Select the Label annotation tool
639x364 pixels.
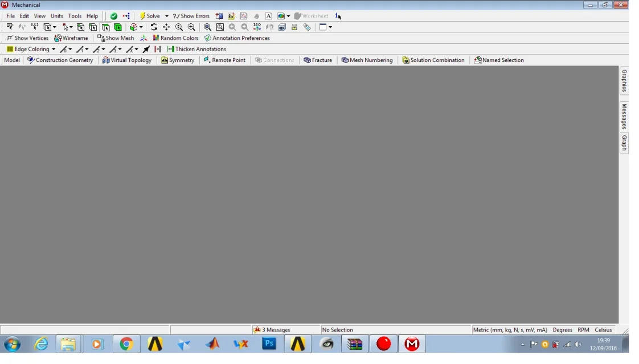pyautogui.click(x=10, y=27)
